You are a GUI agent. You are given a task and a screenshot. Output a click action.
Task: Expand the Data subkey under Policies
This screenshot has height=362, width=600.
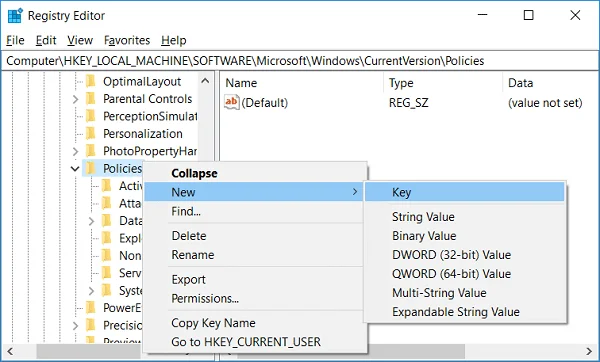(91, 221)
